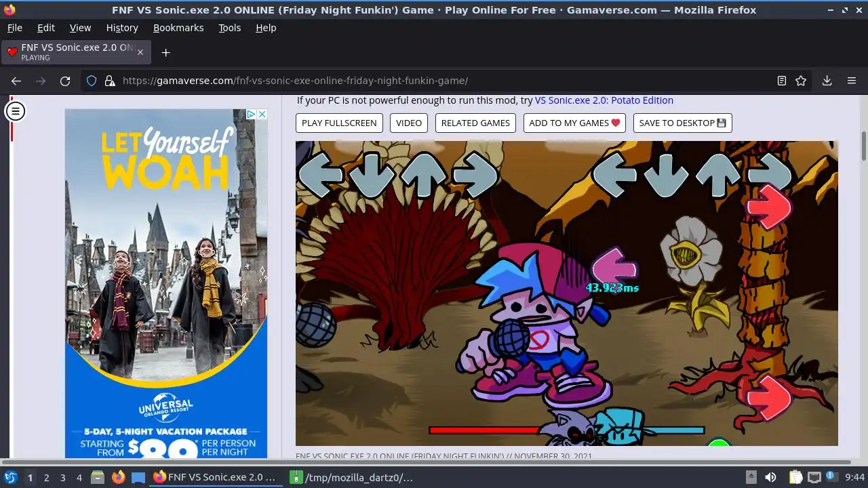Open the Bookmarks menu
This screenshot has height=488, width=868.
(178, 28)
